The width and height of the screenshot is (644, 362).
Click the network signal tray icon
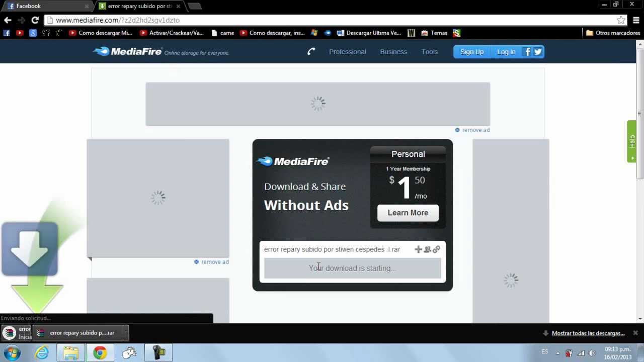581,353
